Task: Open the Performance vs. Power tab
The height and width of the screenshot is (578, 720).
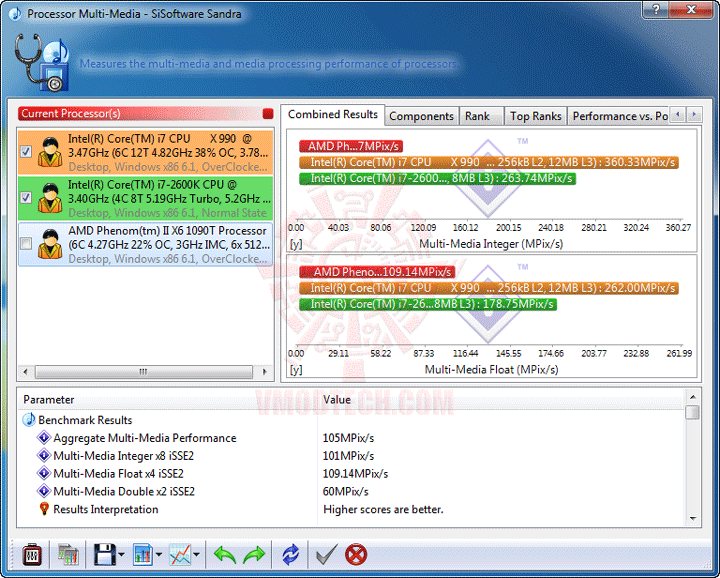Action: [619, 116]
